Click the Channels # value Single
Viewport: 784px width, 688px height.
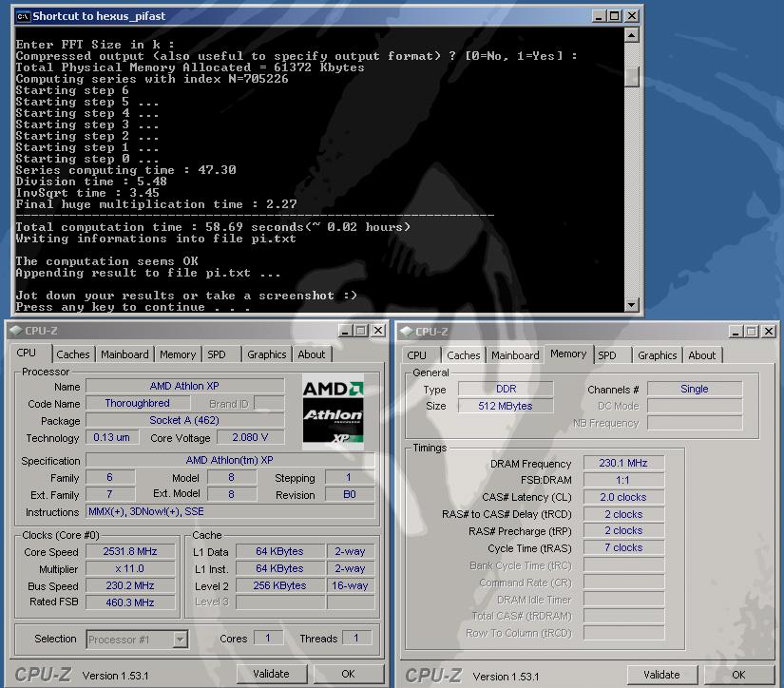pos(695,389)
